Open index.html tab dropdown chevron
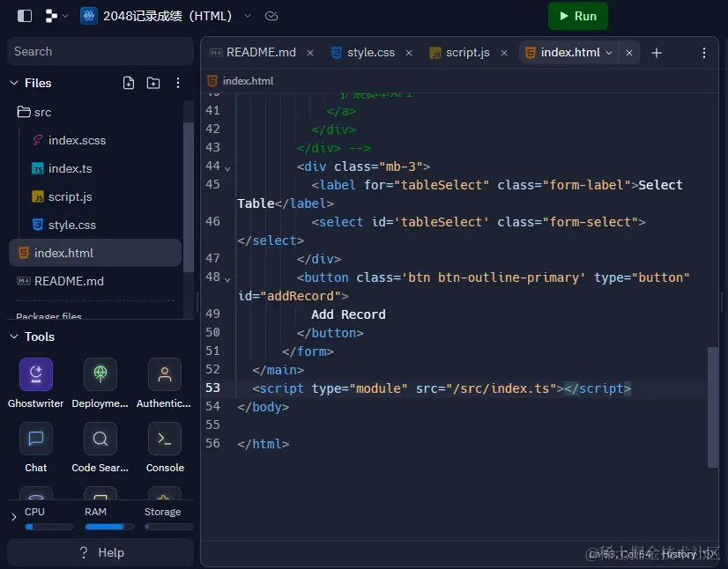The height and width of the screenshot is (569, 728). point(609,53)
